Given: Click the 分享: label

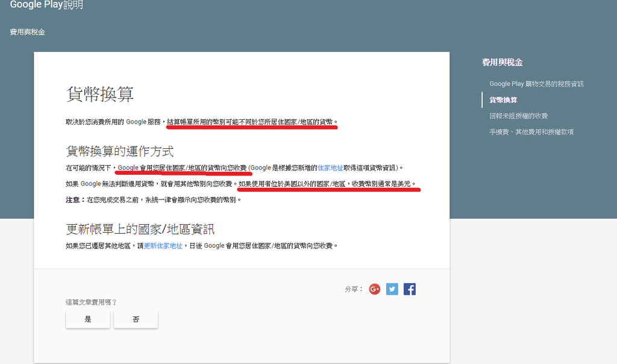Looking at the screenshot, I should 354,289.
